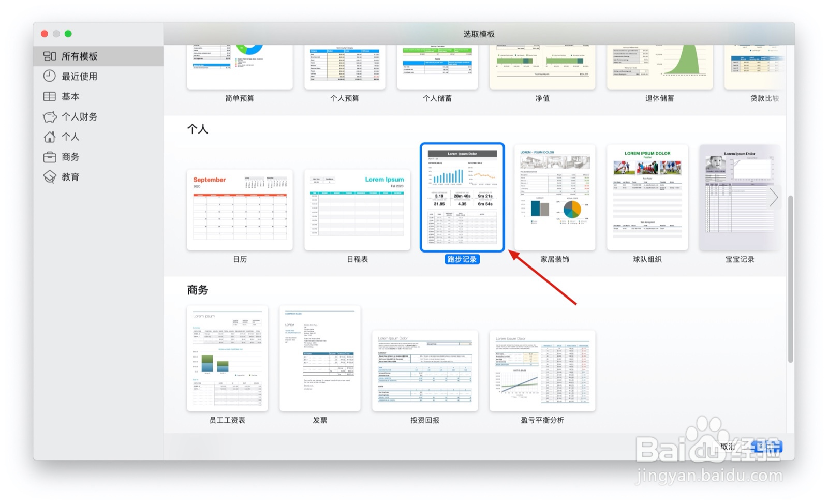Pick the 盈亏平衡分析 template
The height and width of the screenshot is (504, 828).
coord(542,371)
